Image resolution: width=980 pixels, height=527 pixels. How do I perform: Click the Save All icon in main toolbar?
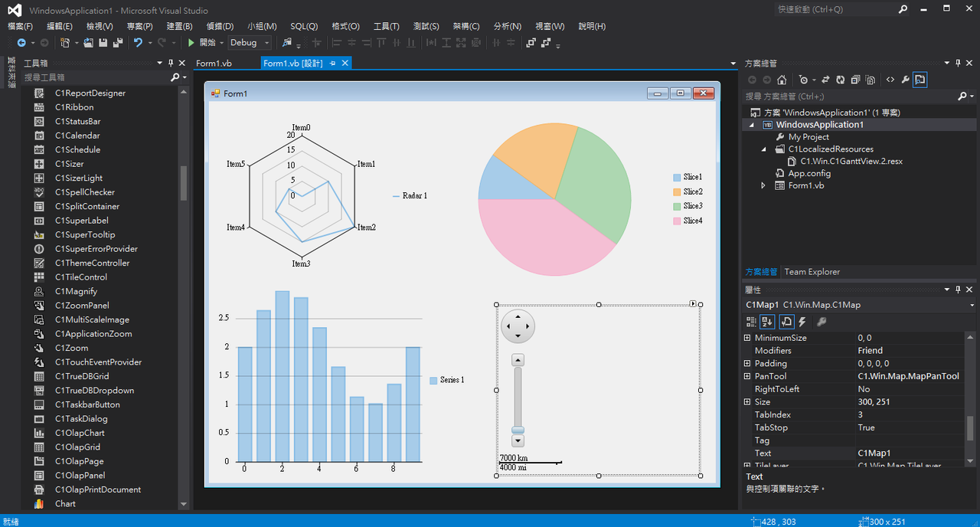click(118, 43)
